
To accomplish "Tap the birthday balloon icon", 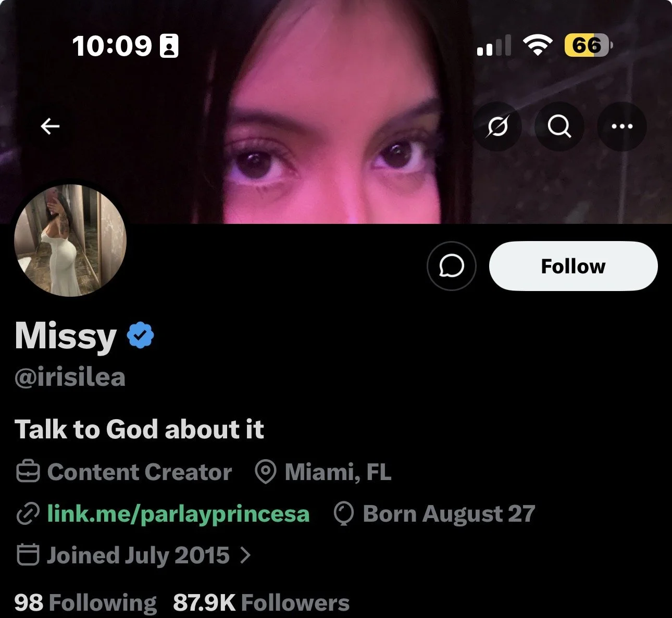I will 344,514.
